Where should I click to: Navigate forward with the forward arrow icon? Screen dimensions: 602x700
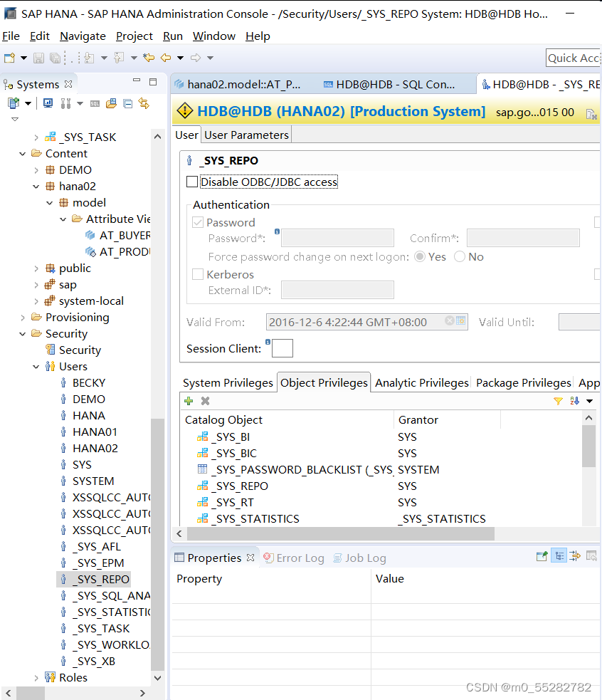[196, 58]
